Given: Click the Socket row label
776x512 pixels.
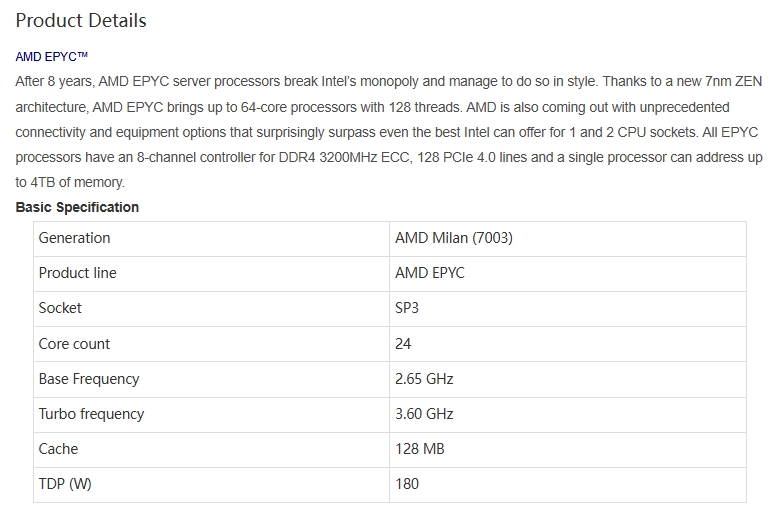Looking at the screenshot, I should click(x=211, y=309).
